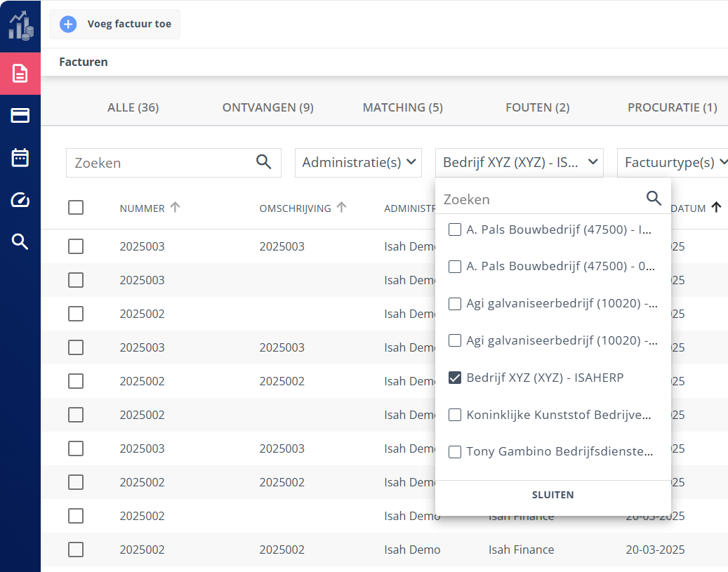Click the Voeg factuur toe button
Viewport: 728px width, 572px height.
pyautogui.click(x=115, y=24)
